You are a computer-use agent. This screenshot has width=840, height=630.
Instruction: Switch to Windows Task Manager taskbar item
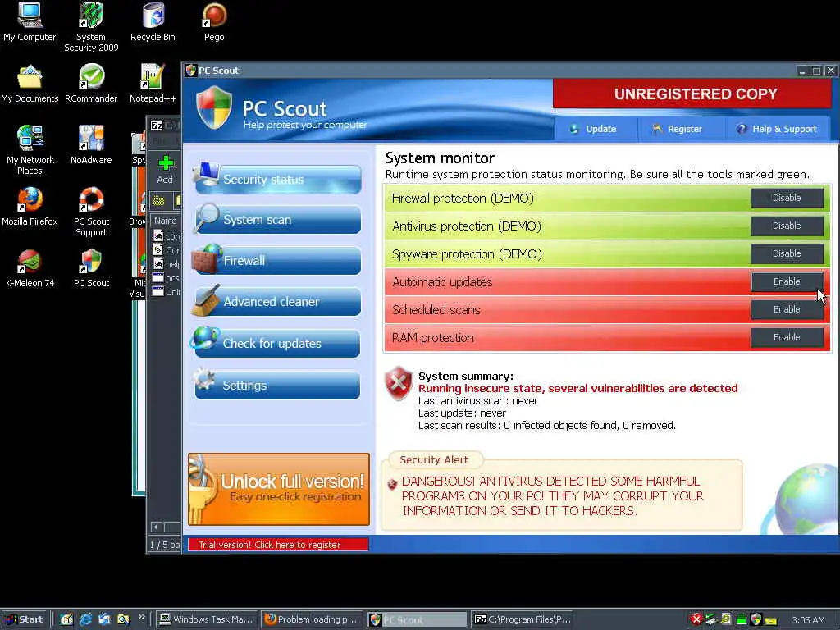208,619
